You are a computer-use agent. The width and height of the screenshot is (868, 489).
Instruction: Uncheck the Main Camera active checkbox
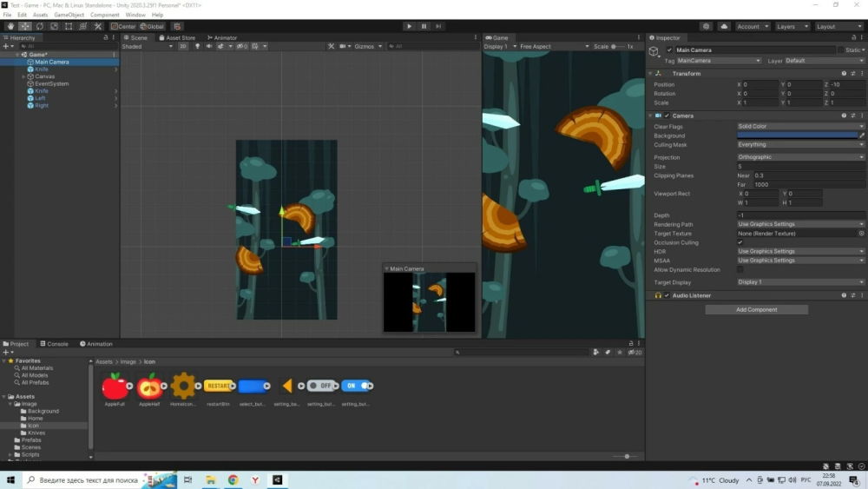coord(669,50)
